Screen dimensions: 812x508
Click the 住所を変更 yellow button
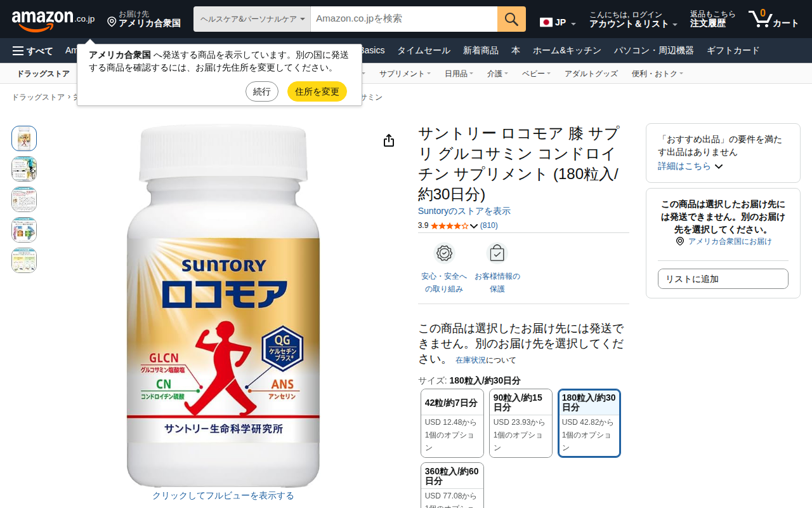tap(317, 91)
